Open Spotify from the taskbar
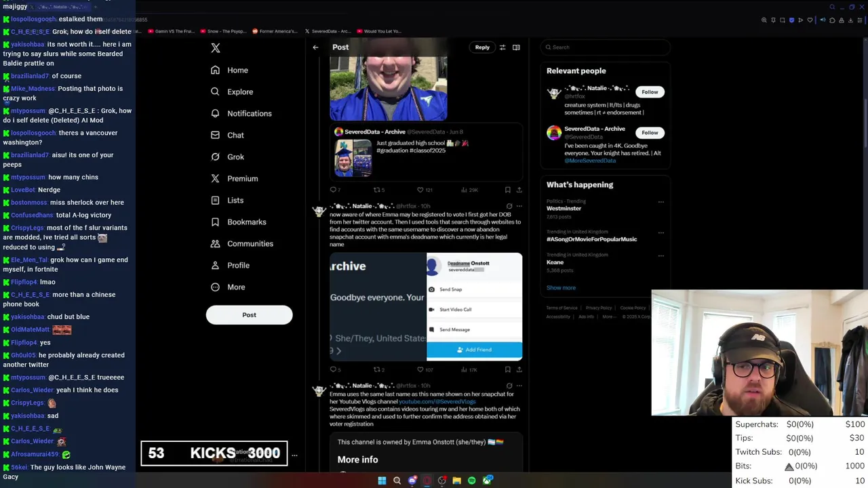 (x=472, y=481)
